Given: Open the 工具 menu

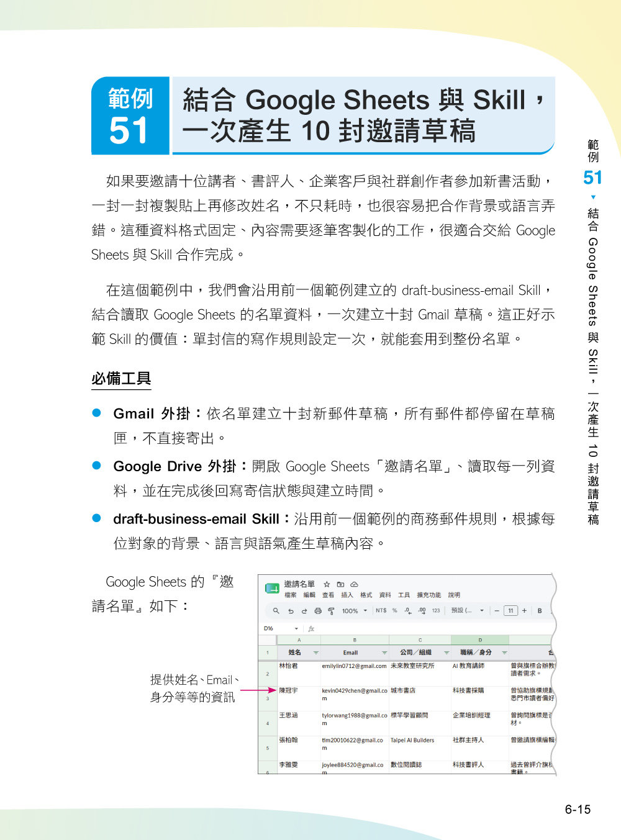Looking at the screenshot, I should (404, 595).
